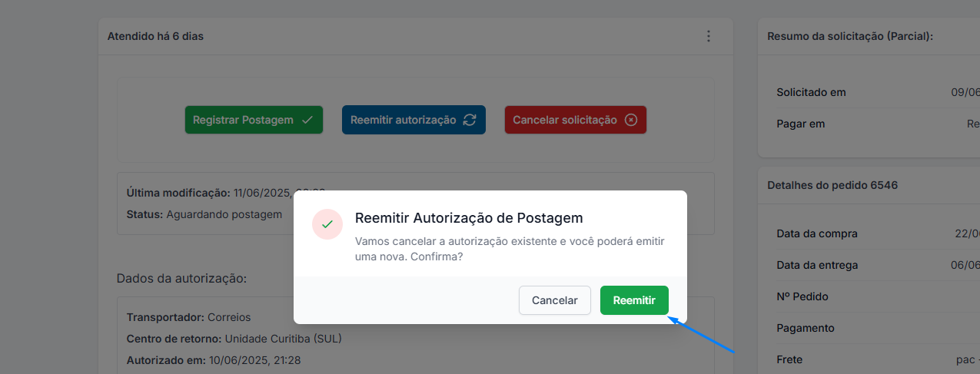Click the circled X icon on Cancelar solicitação
980x374 pixels.
[x=631, y=120]
